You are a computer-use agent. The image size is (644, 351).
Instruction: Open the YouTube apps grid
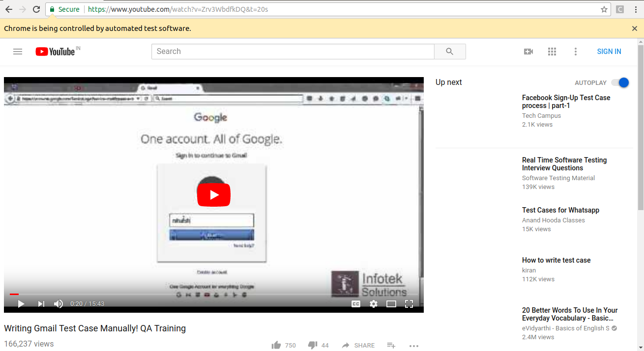pyautogui.click(x=552, y=52)
